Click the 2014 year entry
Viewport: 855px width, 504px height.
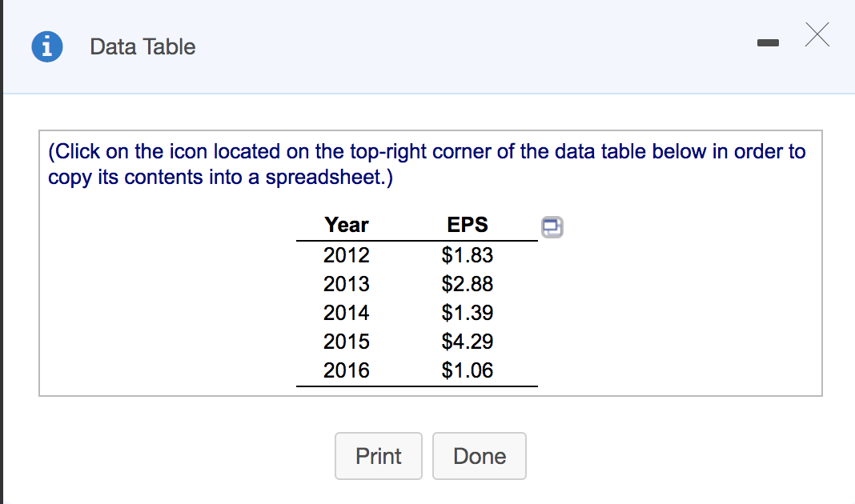pyautogui.click(x=347, y=313)
